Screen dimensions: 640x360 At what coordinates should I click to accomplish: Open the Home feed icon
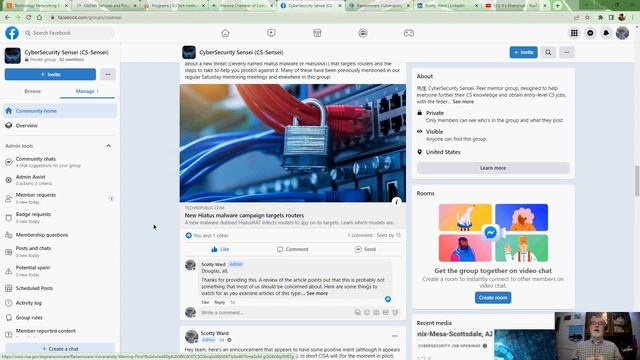[x=225, y=33]
